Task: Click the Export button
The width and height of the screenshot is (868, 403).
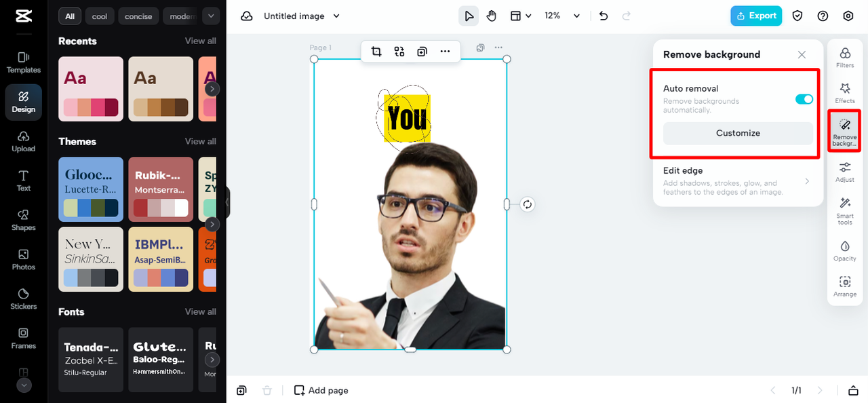Action: pos(756,16)
